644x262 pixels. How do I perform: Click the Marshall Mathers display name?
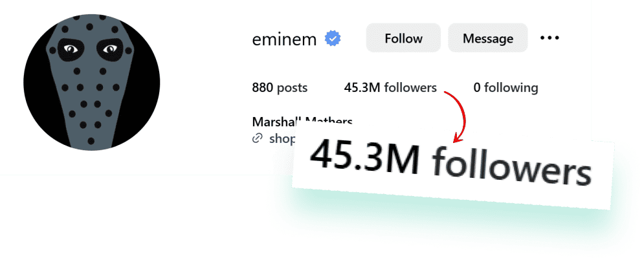point(302,122)
